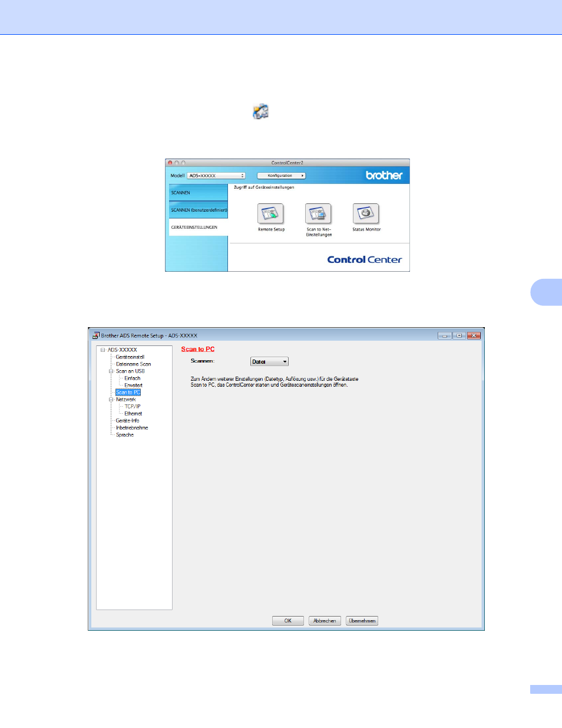Open the Scan to Net-Einstellungen icon
562x728 pixels.
(318, 213)
